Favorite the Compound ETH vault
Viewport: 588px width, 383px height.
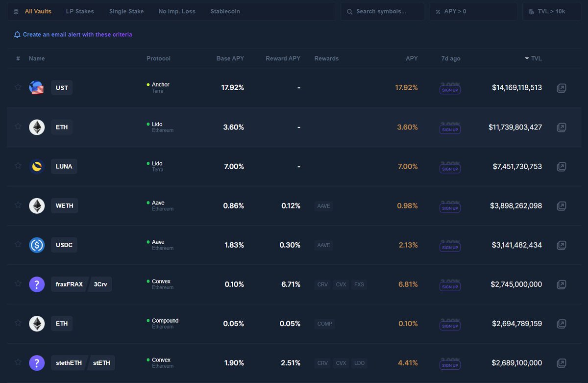pyautogui.click(x=18, y=323)
